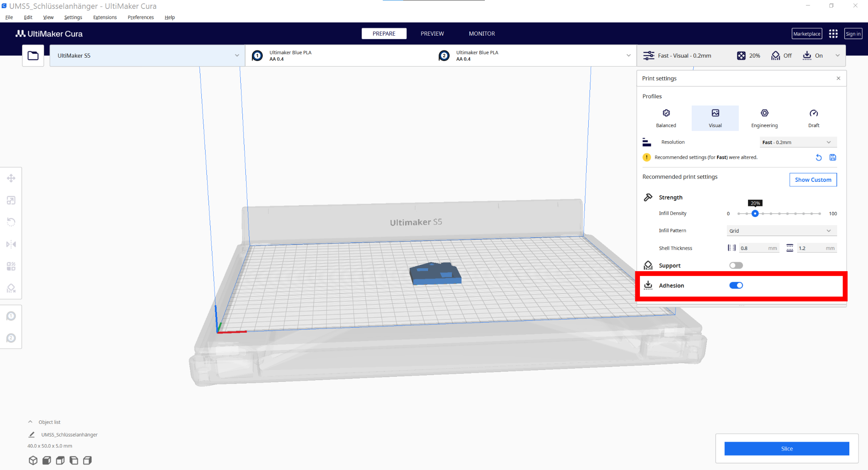Switch to the MONITOR stage

point(482,33)
